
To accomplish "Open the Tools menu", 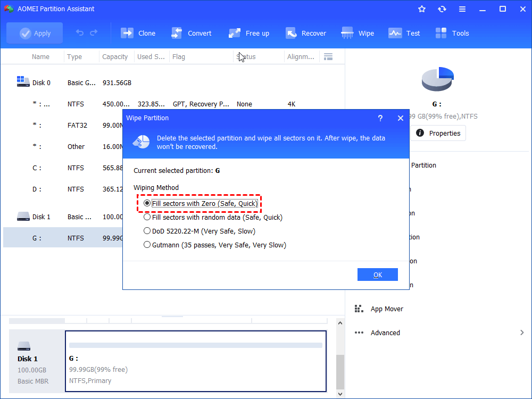I will pyautogui.click(x=452, y=33).
